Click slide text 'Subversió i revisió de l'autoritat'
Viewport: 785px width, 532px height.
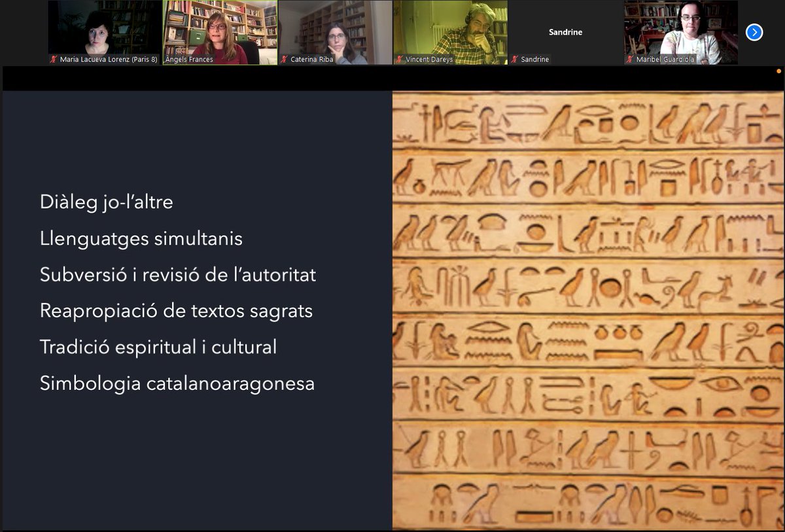[x=178, y=274]
